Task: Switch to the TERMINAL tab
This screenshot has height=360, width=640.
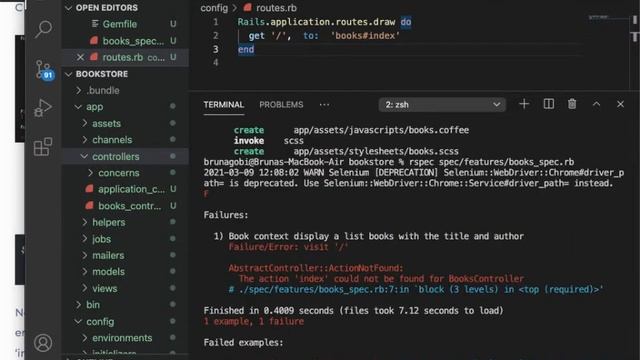Action: coord(224,104)
